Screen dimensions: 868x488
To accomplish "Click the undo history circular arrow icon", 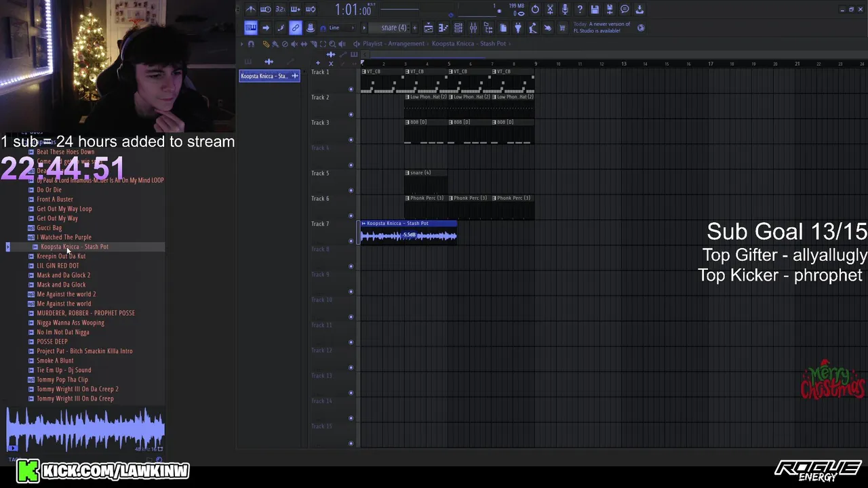I will click(x=535, y=9).
